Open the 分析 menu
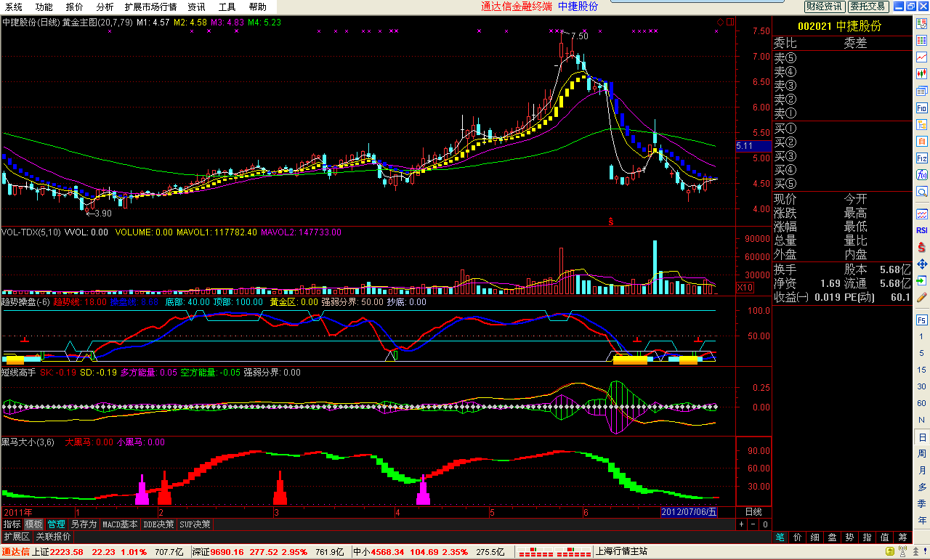Image resolution: width=930 pixels, height=560 pixels. 105,7
